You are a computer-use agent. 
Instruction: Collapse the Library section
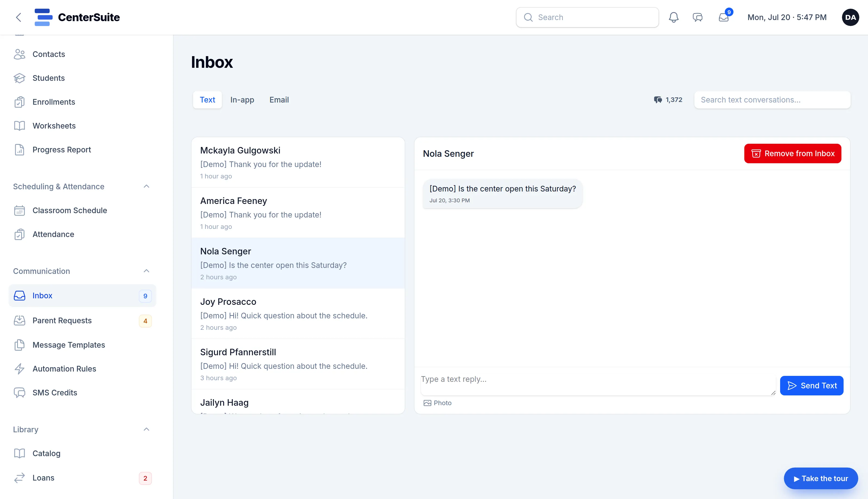coord(146,429)
